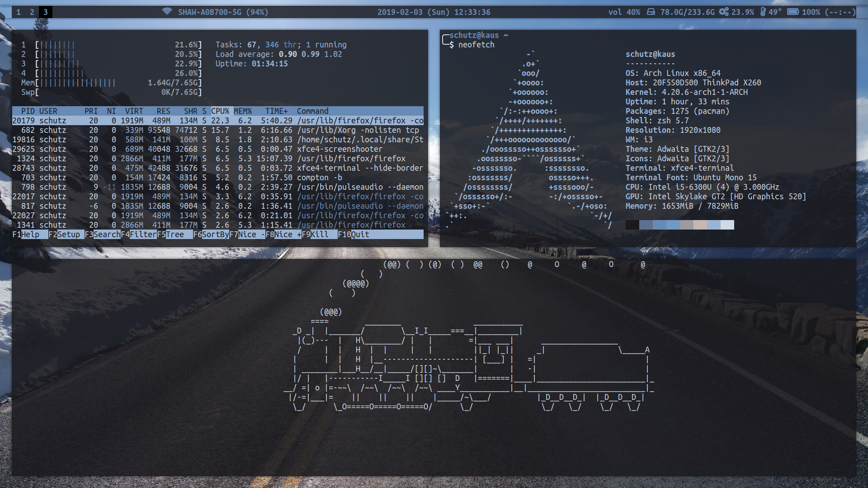Image resolution: width=868 pixels, height=488 pixels.
Task: Select pulseaudio process 798 row
Action: tap(218, 187)
